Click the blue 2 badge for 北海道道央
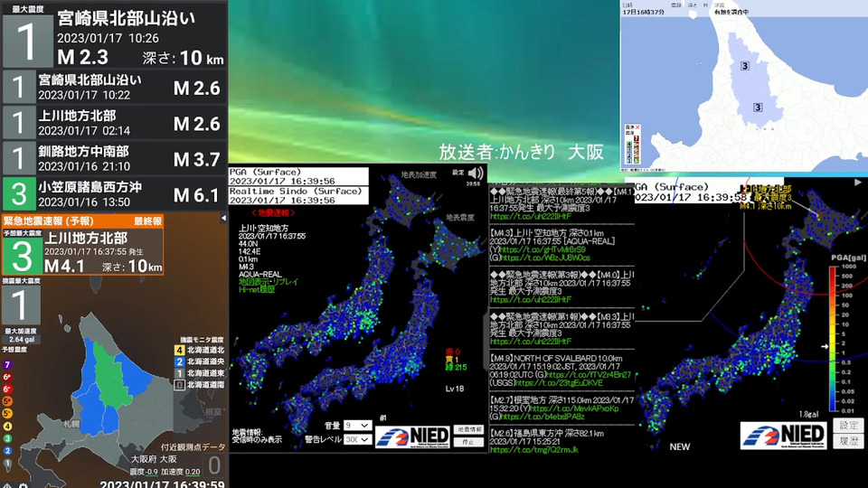Viewport: 868px width, 488px height. 179,361
